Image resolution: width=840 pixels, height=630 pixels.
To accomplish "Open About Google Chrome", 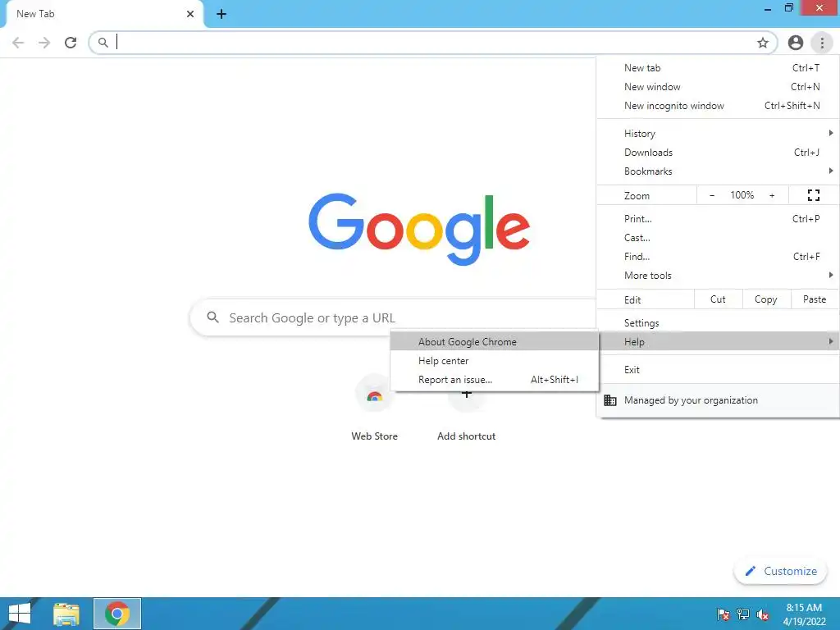I will point(494,342).
